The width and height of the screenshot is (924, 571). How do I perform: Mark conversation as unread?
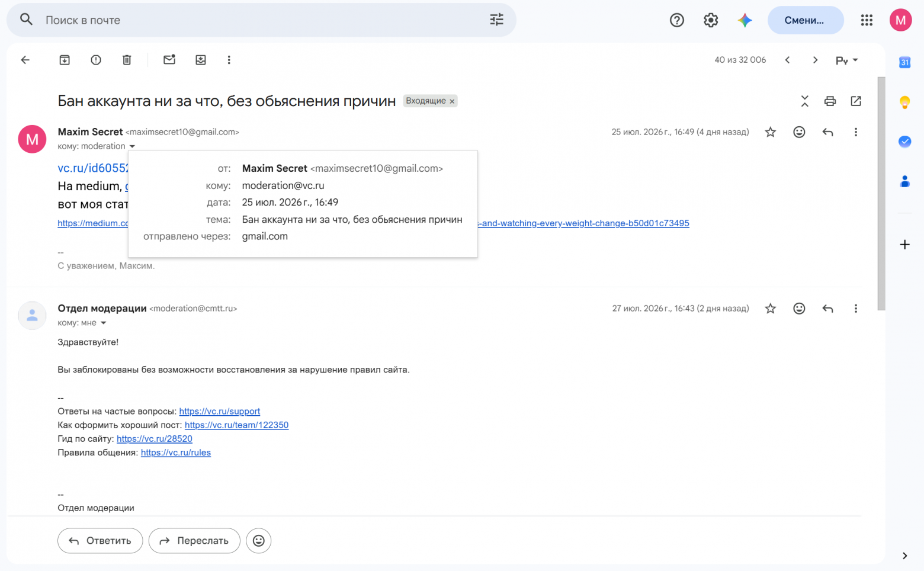tap(169, 60)
